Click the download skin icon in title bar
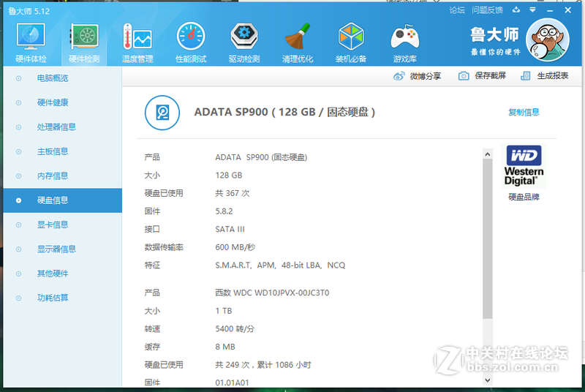 [x=516, y=10]
